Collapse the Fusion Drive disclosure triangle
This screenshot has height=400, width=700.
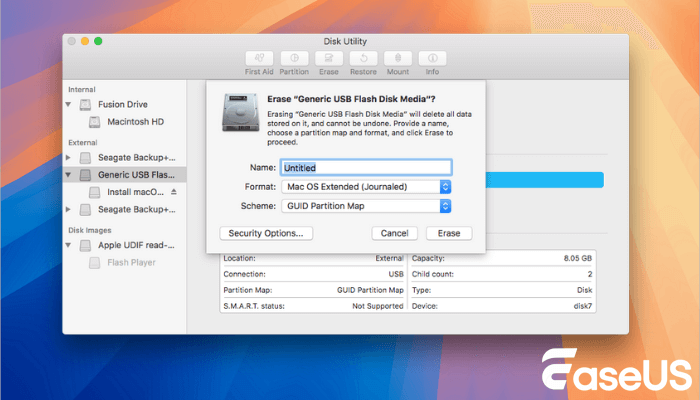coord(69,105)
